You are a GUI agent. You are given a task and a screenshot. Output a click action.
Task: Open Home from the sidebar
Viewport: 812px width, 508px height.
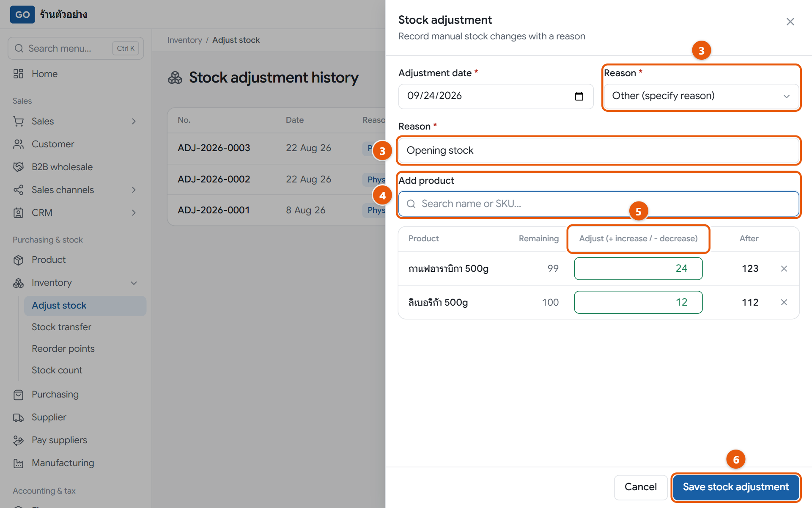tap(44, 74)
